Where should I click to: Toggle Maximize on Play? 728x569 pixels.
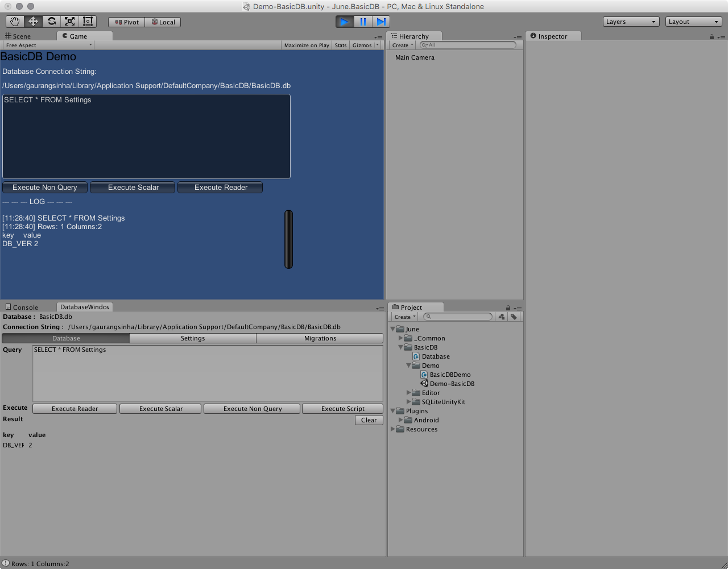(x=307, y=45)
